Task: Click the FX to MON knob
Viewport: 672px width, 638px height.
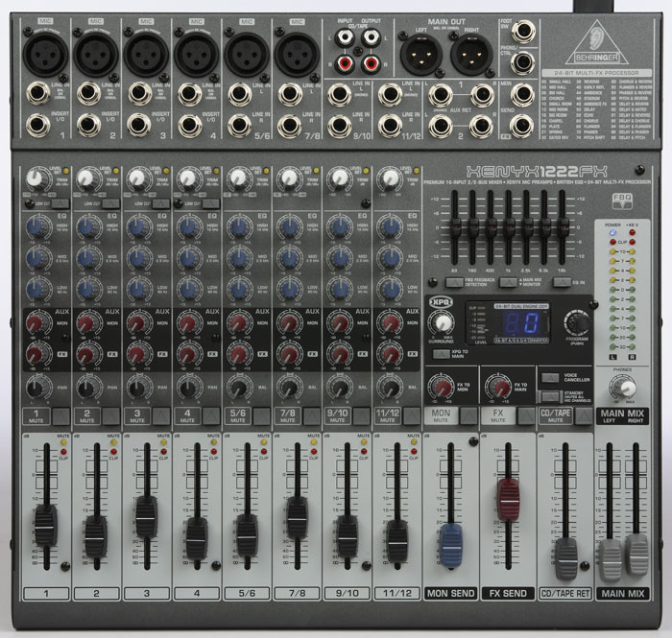Action: coord(442,387)
